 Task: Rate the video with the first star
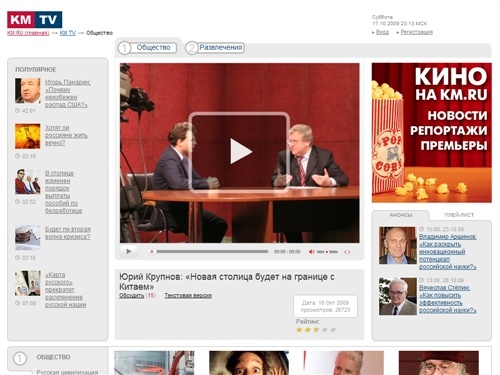coord(299,330)
